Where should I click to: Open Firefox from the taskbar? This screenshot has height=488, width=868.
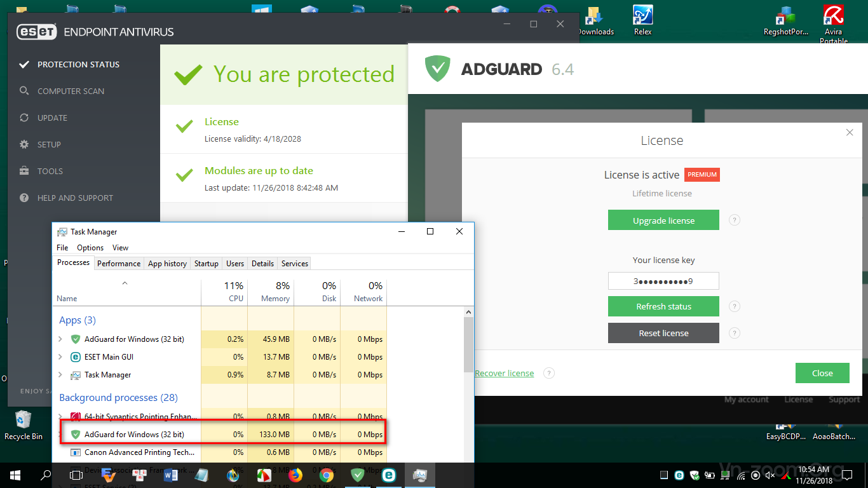click(x=295, y=475)
